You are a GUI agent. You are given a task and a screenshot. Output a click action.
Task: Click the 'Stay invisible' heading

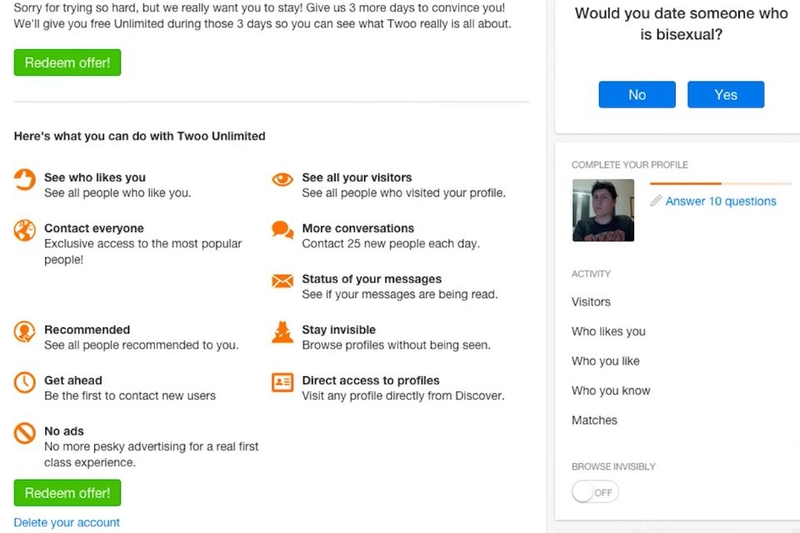(x=339, y=329)
